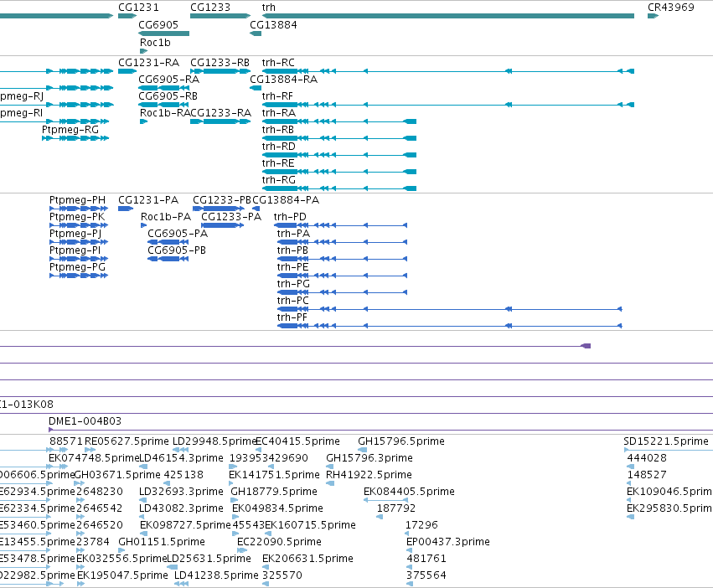Click EST GH15796.5prime
This screenshot has height=588, width=713.
(x=401, y=441)
